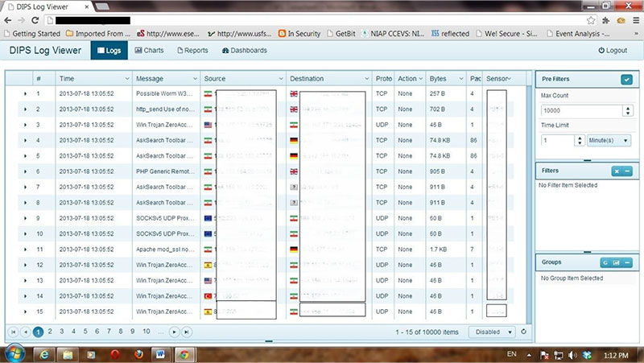Go to the last page of logs
The height and width of the screenshot is (363, 644).
(x=187, y=332)
